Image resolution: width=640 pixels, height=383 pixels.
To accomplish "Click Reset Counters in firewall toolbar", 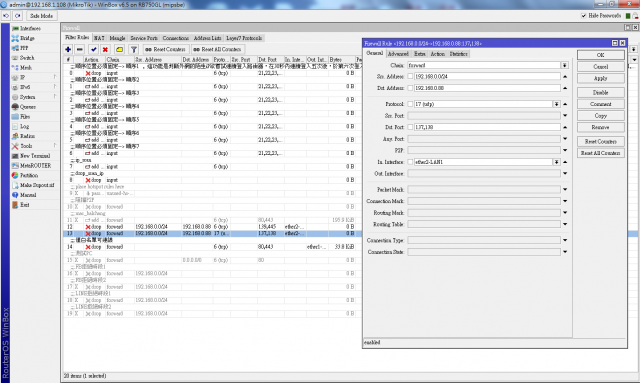I will pos(165,49).
